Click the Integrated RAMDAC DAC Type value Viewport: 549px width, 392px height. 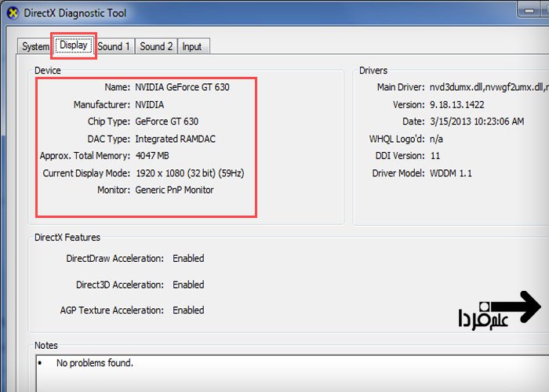[176, 139]
